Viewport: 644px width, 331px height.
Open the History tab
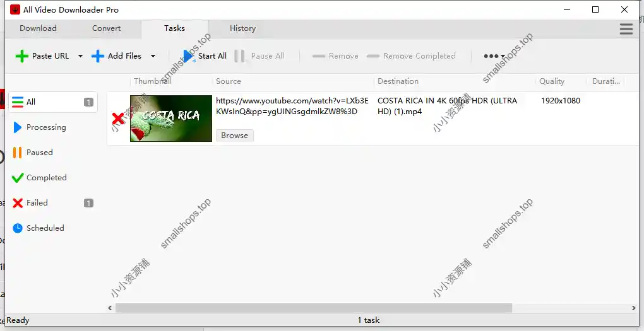coord(242,28)
